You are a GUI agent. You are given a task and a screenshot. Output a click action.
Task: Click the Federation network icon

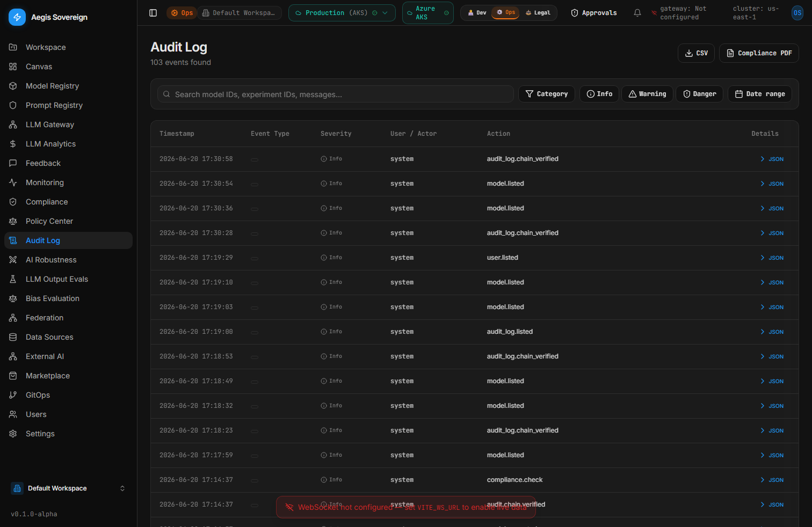pos(13,318)
